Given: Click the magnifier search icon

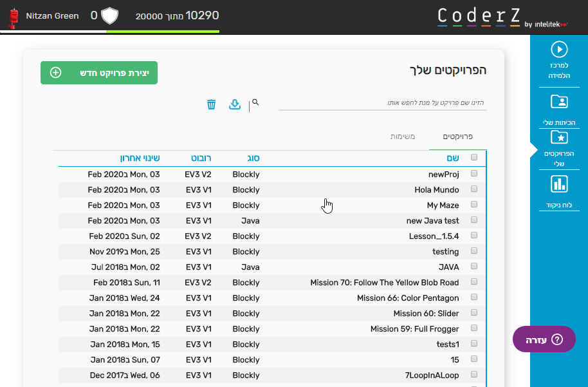Looking at the screenshot, I should point(255,102).
